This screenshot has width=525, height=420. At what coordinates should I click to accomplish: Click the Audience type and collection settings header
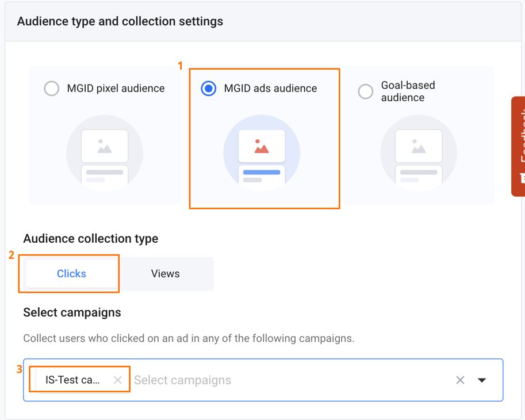tap(120, 21)
